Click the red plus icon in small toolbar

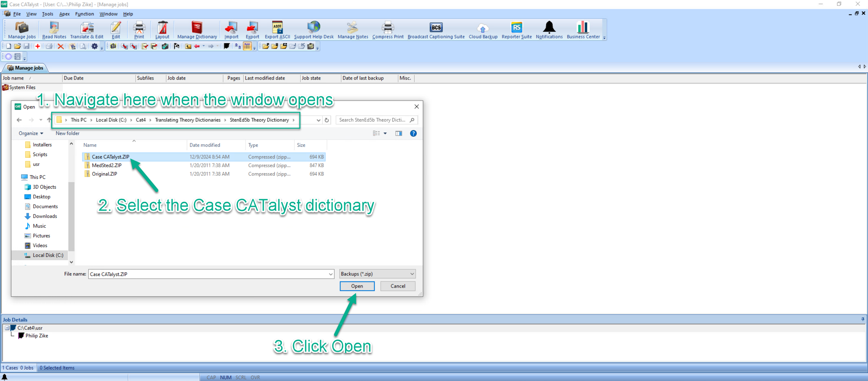(38, 46)
